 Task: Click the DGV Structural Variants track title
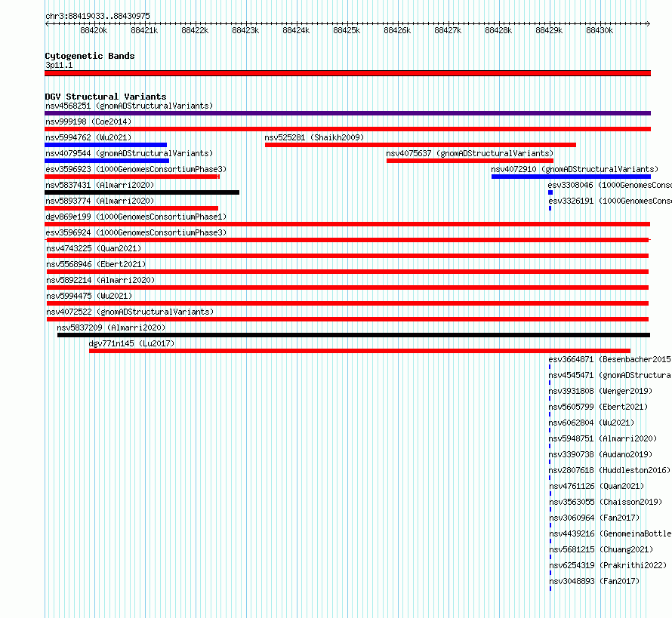coord(106,97)
